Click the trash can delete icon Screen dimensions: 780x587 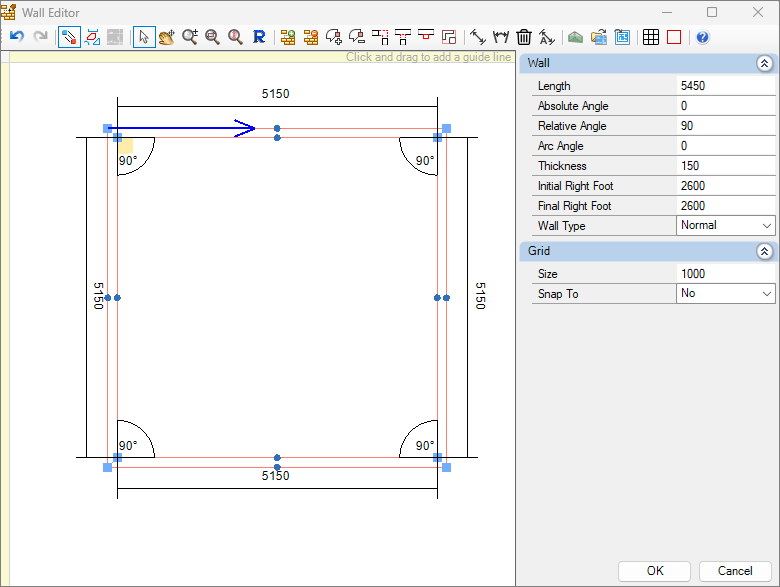click(524, 37)
